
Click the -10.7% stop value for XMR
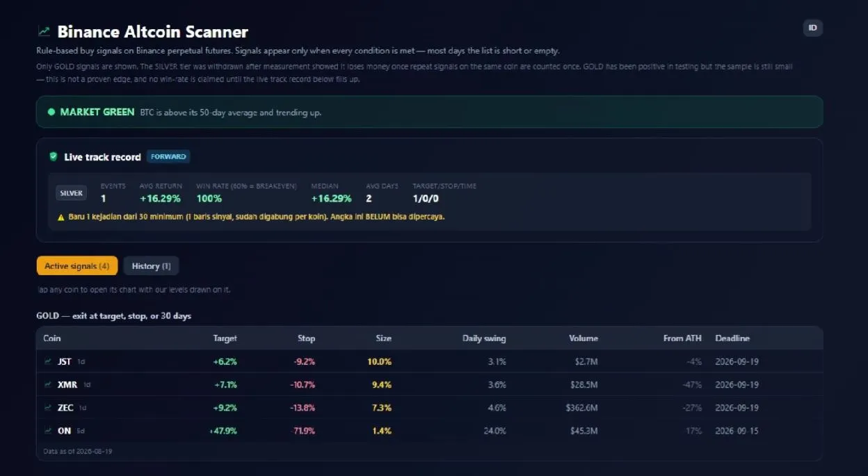303,384
